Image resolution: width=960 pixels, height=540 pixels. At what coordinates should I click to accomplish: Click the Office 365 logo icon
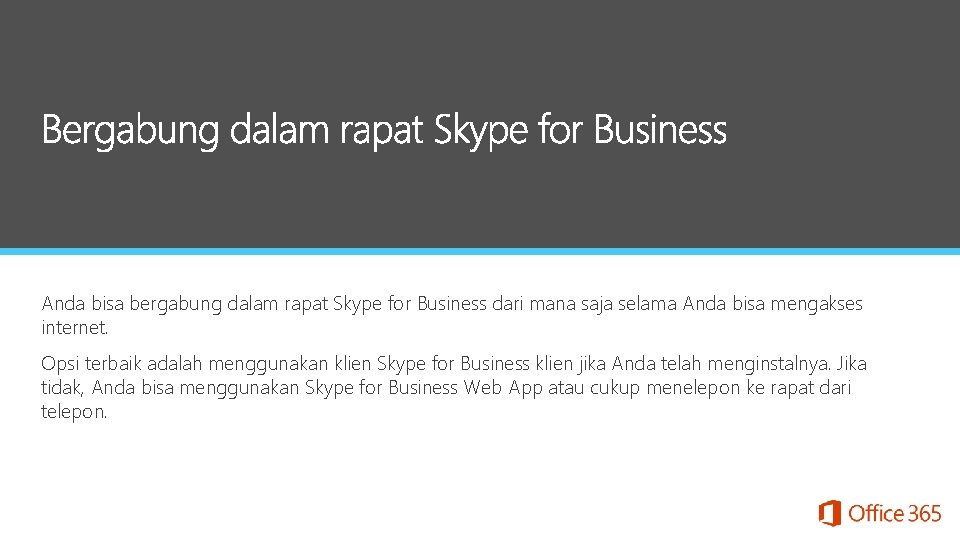(x=829, y=514)
